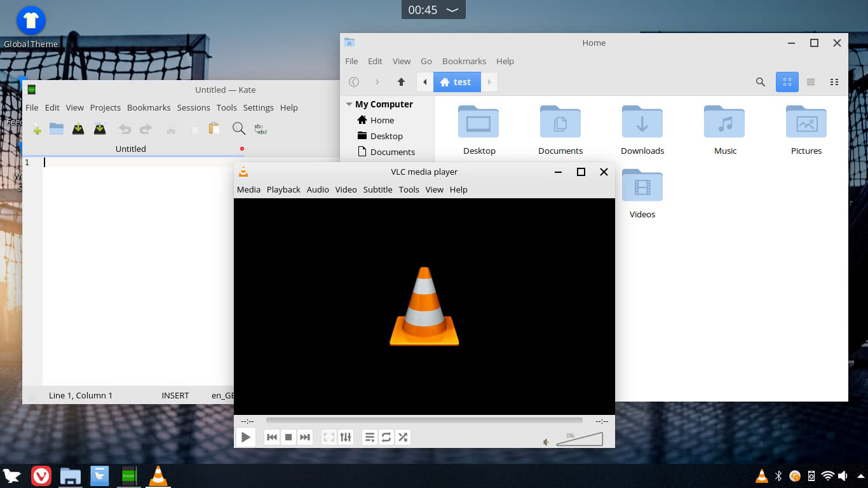Click VLC next media button
The image size is (868, 488).
tap(305, 437)
